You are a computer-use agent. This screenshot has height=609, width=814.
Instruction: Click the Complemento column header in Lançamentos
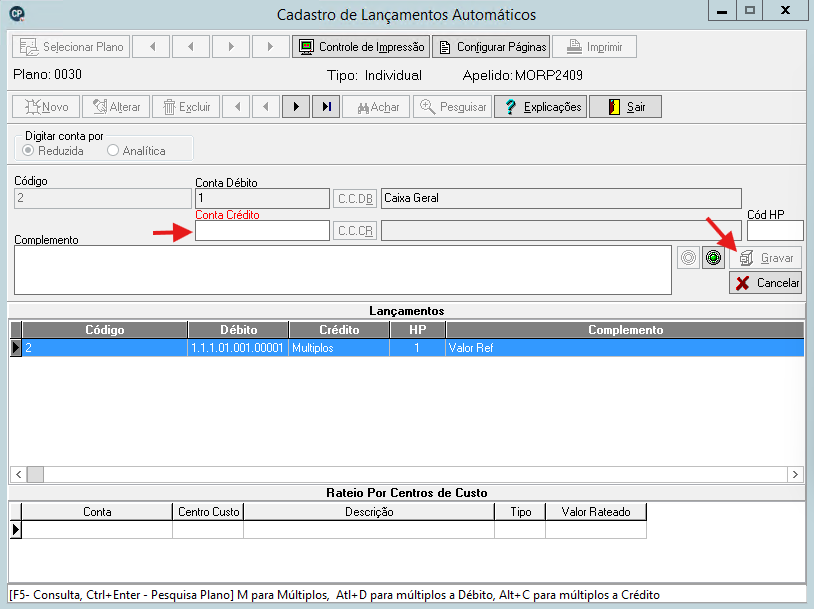tap(625, 330)
